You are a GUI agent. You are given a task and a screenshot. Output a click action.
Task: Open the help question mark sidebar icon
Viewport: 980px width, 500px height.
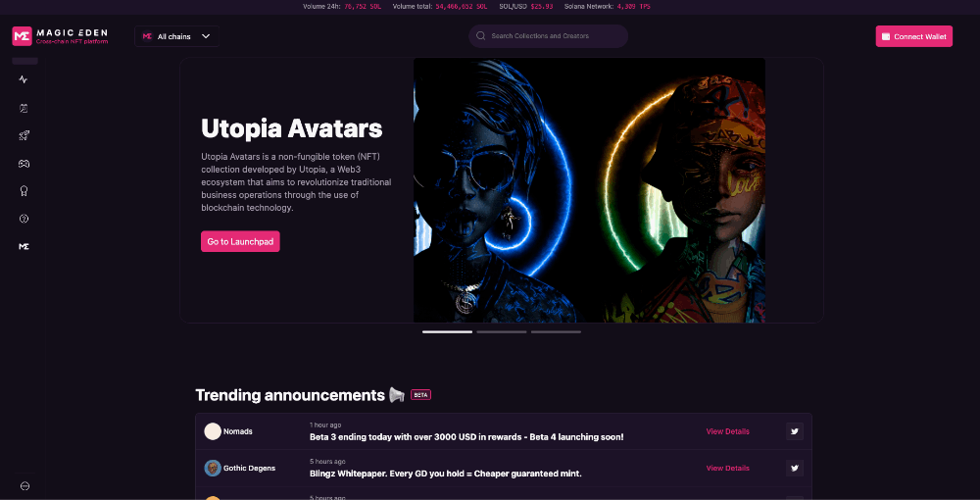tap(24, 219)
